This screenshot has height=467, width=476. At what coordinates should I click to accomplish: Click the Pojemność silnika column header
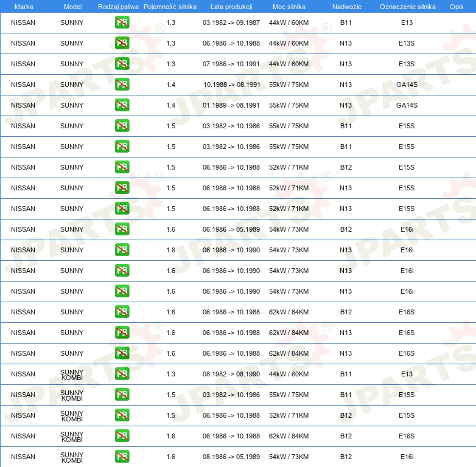170,7
